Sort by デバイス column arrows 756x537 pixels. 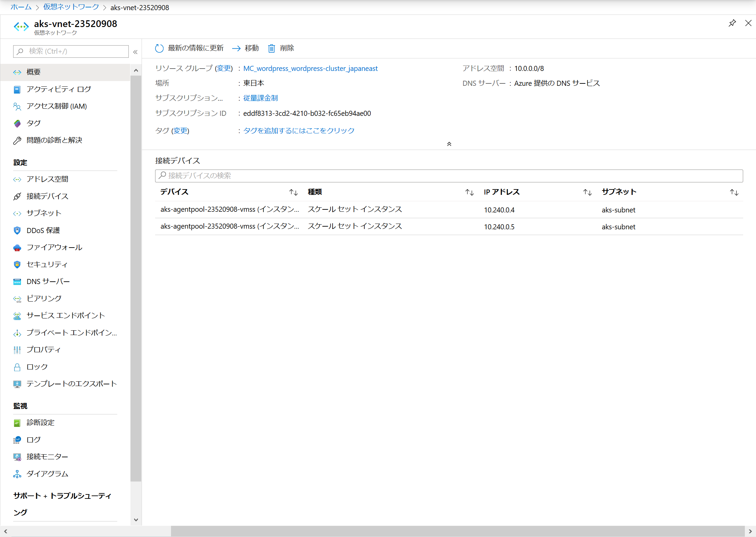tap(293, 192)
